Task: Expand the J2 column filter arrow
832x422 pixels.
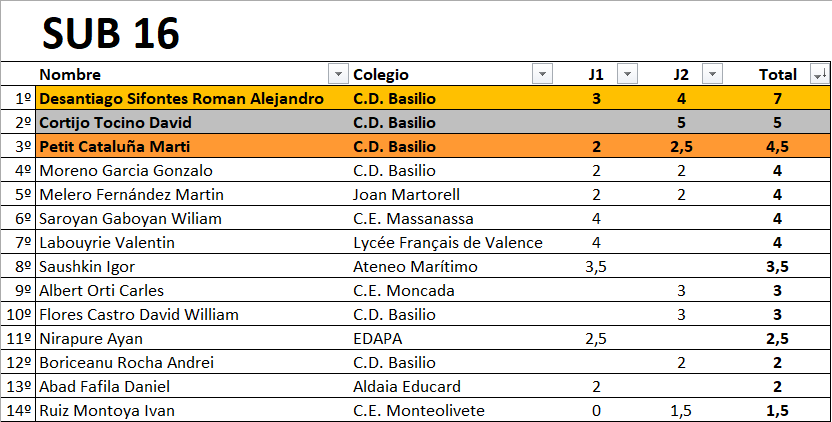Action: tap(712, 74)
